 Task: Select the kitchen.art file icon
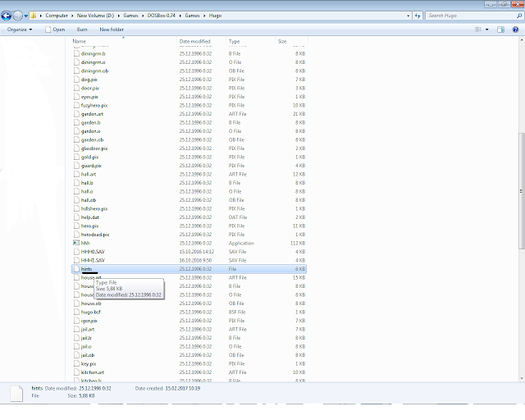pyautogui.click(x=76, y=372)
